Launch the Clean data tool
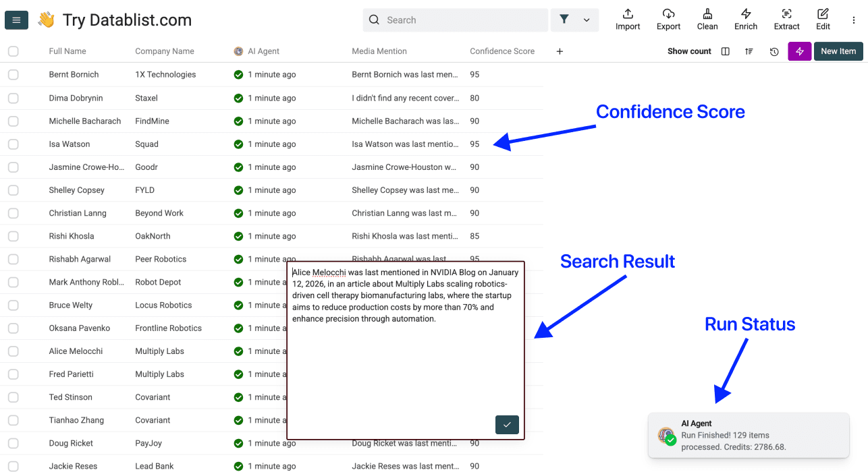Screen dimensions: 868x472 pos(707,19)
